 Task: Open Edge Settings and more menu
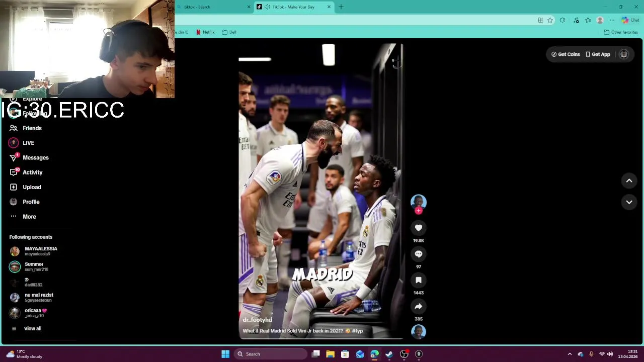coord(612,20)
